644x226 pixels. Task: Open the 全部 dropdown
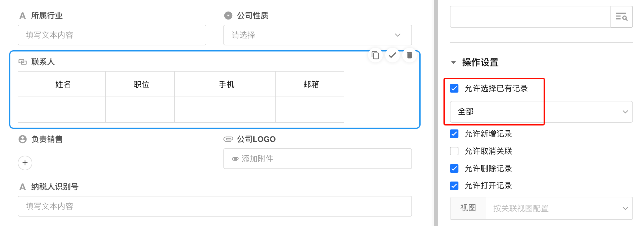pyautogui.click(x=541, y=112)
